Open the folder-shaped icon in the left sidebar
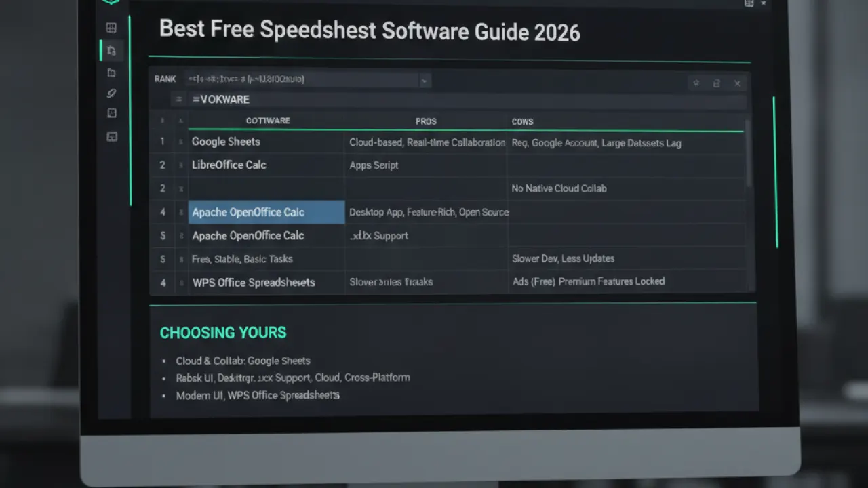The width and height of the screenshot is (868, 488). click(x=111, y=73)
